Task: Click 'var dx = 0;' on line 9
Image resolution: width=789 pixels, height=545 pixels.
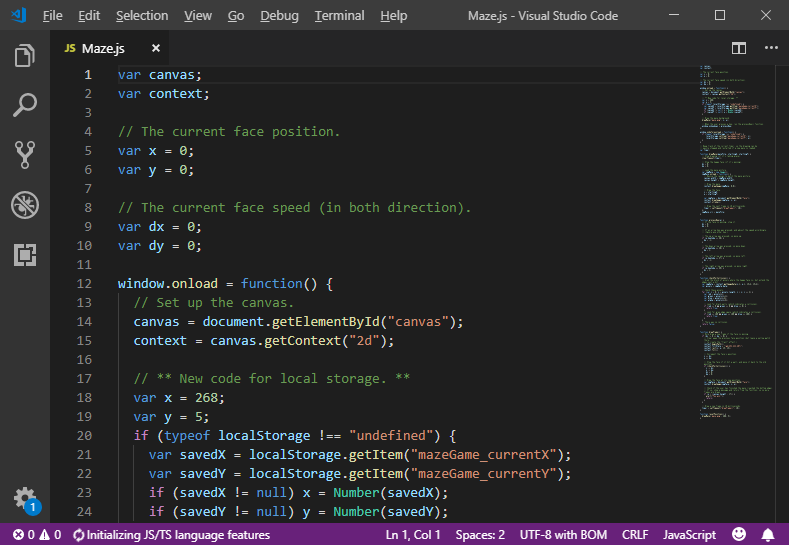Action: (160, 227)
